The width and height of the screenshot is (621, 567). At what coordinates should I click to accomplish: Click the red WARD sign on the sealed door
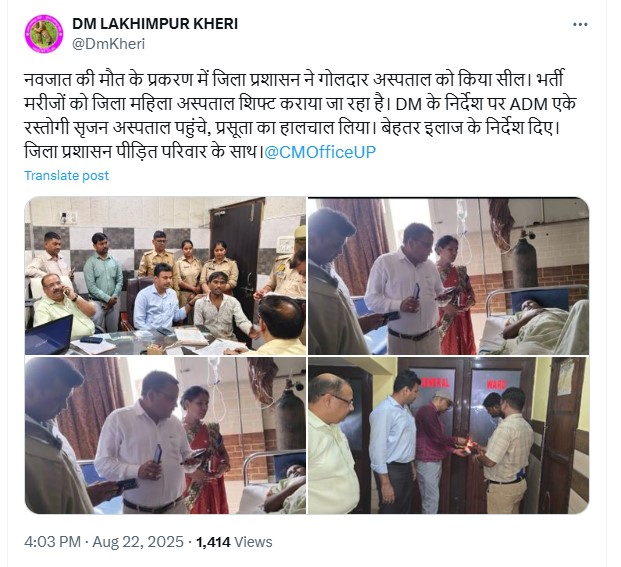[496, 384]
